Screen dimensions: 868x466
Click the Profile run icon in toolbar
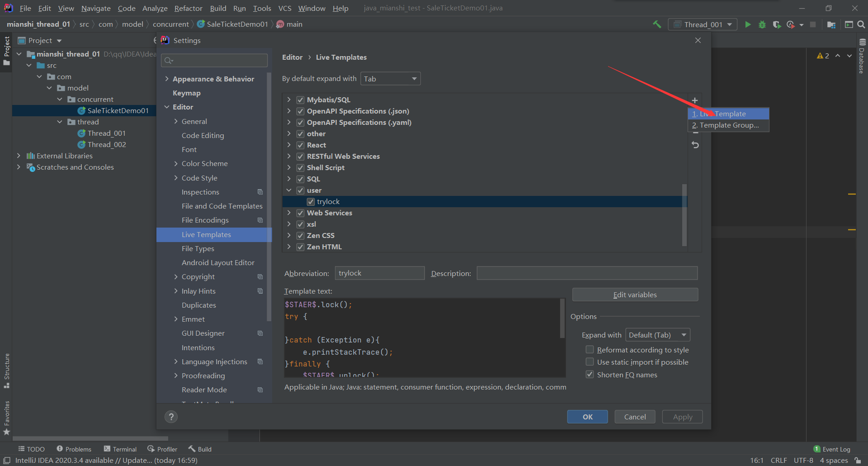791,24
